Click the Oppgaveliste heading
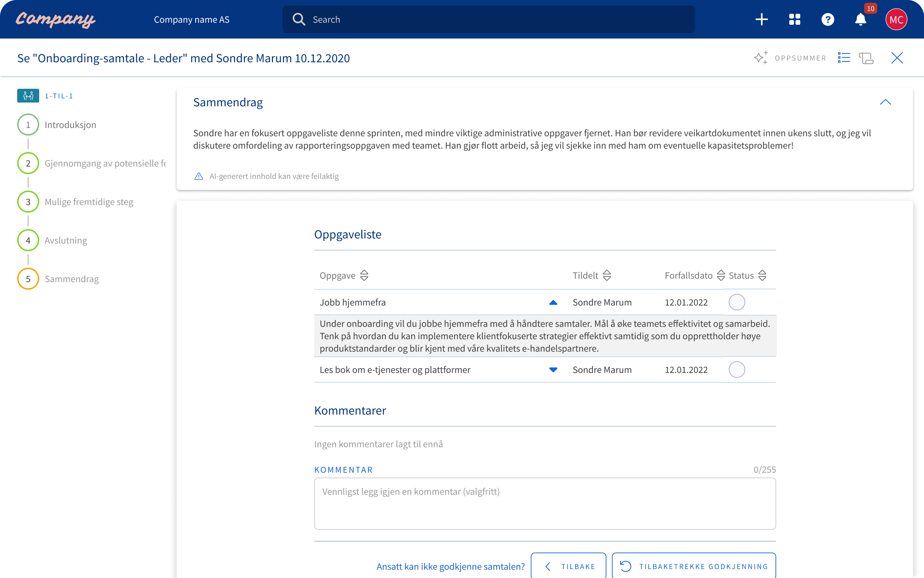This screenshot has height=578, width=924. click(348, 234)
